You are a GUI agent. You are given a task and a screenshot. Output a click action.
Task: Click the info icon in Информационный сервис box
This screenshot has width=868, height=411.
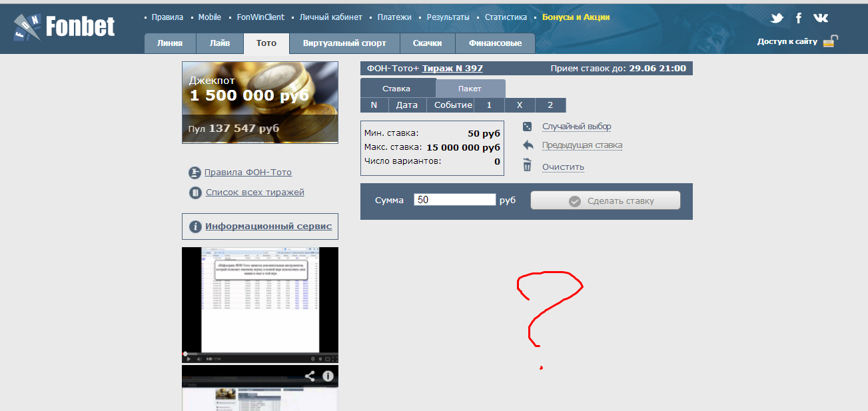point(195,226)
